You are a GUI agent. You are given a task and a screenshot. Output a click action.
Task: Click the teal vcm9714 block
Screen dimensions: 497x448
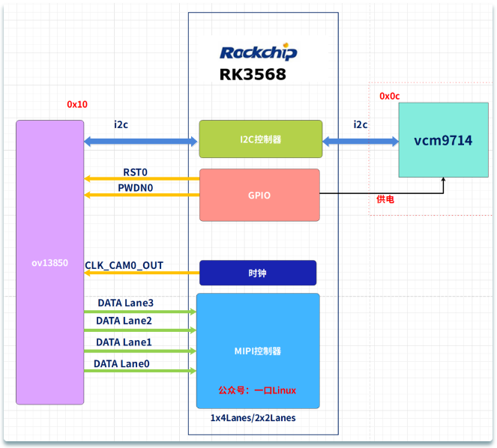tap(444, 140)
